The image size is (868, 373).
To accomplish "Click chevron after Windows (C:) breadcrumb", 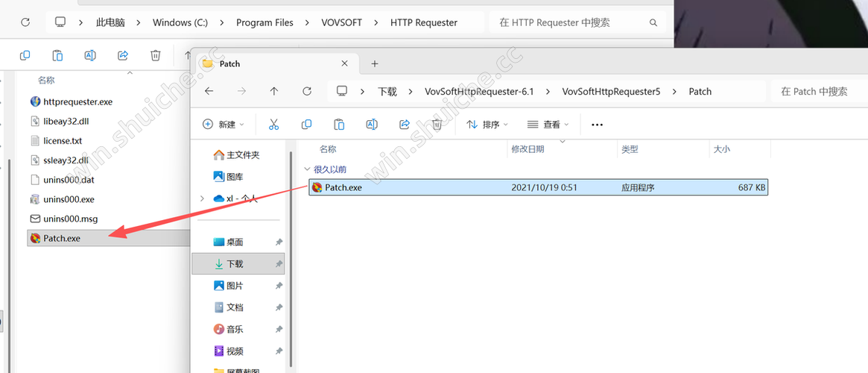I will [222, 22].
